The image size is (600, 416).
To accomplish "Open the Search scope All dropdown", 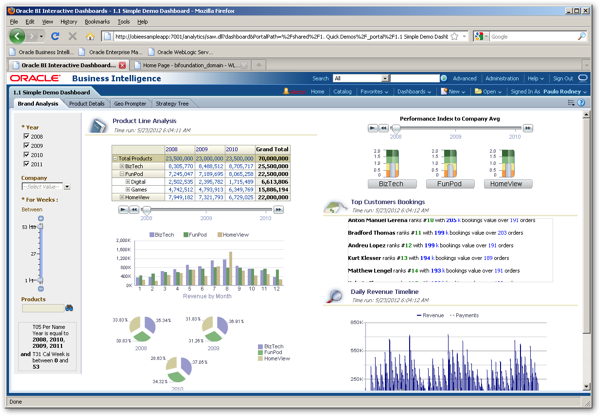I will coord(385,78).
